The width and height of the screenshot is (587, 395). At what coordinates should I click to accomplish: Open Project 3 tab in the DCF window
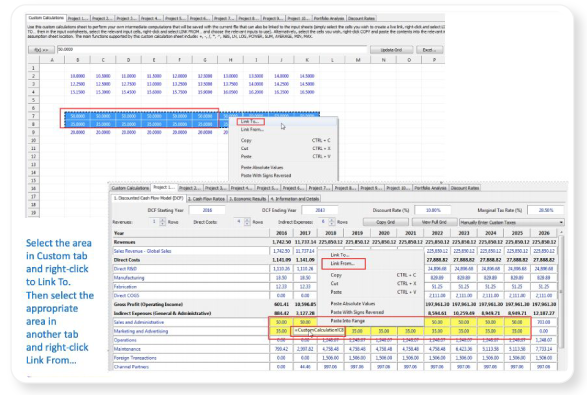point(215,188)
